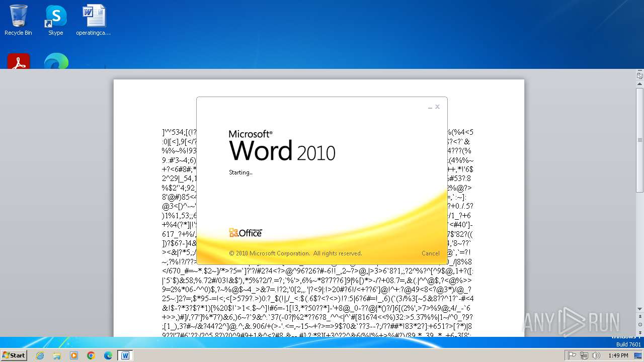Image resolution: width=644 pixels, height=362 pixels.
Task: Minimize the Word 2010 splash screen
Action: [430, 107]
